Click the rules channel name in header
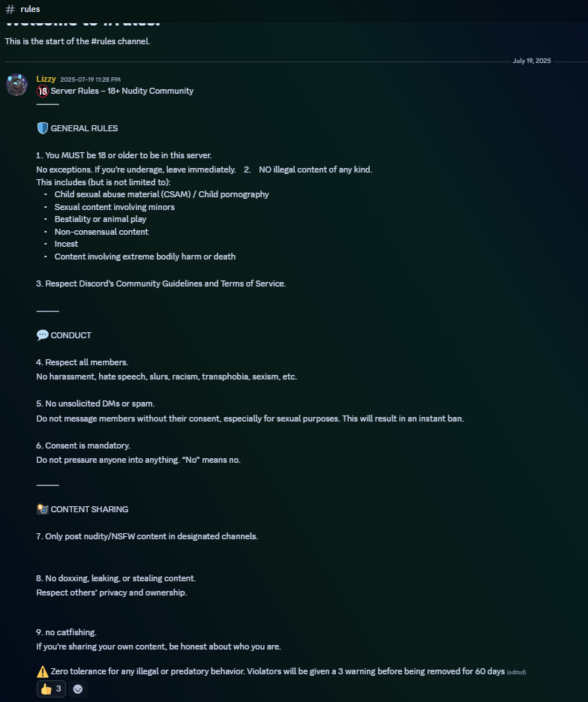 (30, 9)
